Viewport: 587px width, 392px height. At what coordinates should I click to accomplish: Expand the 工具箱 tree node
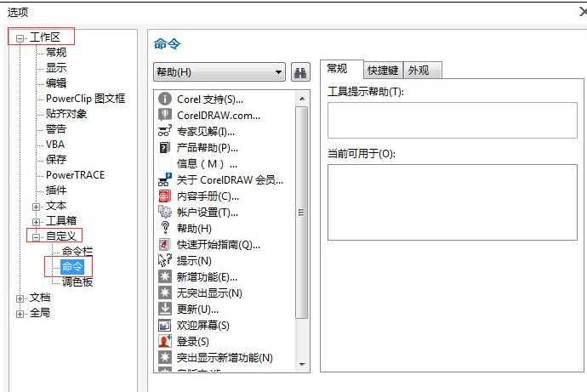click(36, 222)
